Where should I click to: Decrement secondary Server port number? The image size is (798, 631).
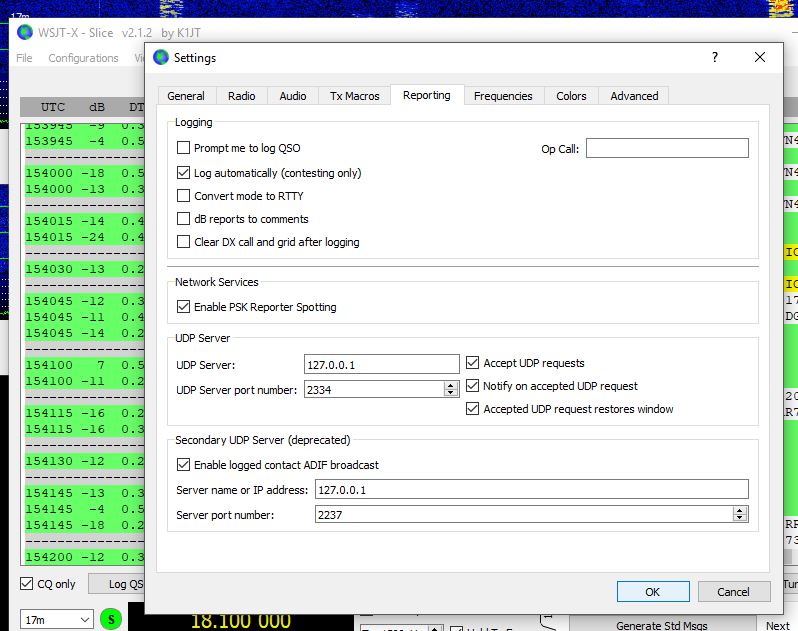(x=740, y=518)
